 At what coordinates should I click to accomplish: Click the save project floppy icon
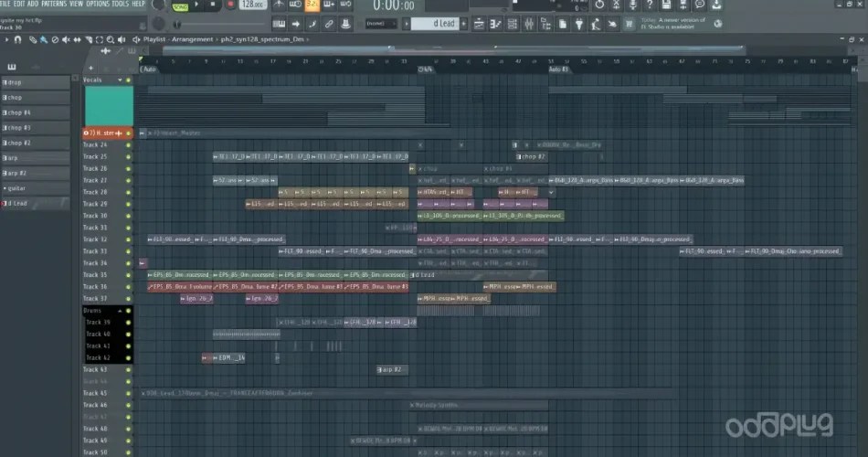click(x=666, y=5)
